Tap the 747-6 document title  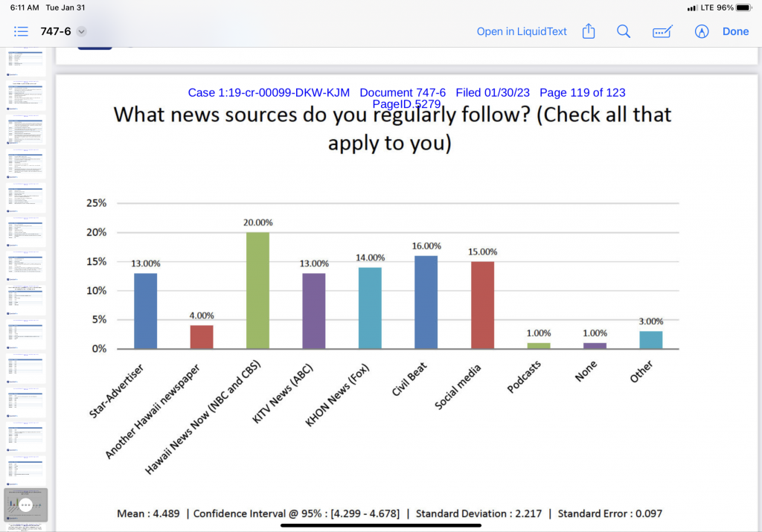coord(55,31)
